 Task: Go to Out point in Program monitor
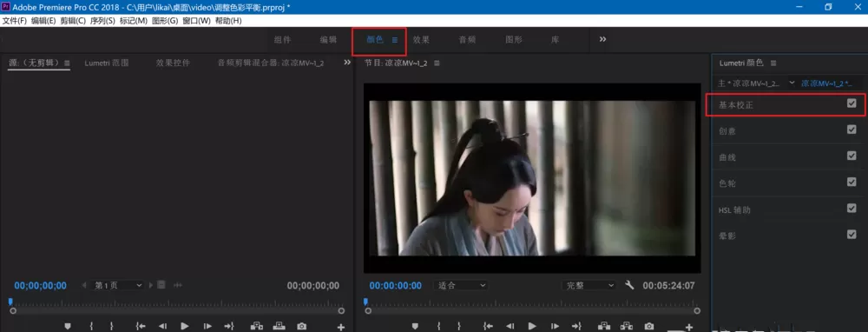point(577,327)
